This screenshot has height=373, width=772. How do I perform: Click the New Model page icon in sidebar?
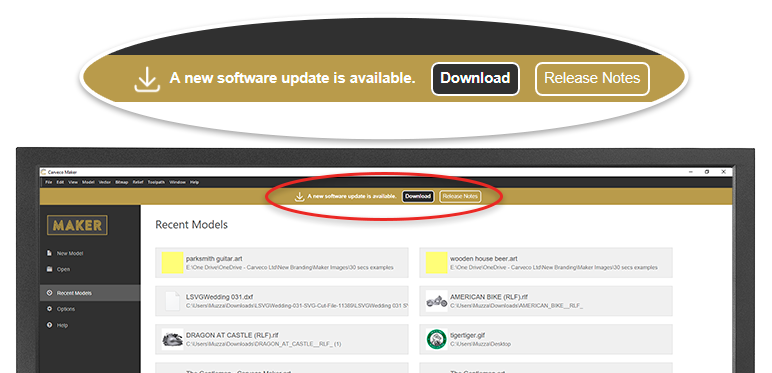49,253
